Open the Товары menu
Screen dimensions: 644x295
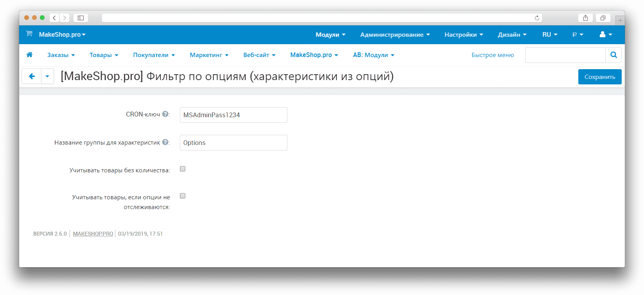point(104,55)
